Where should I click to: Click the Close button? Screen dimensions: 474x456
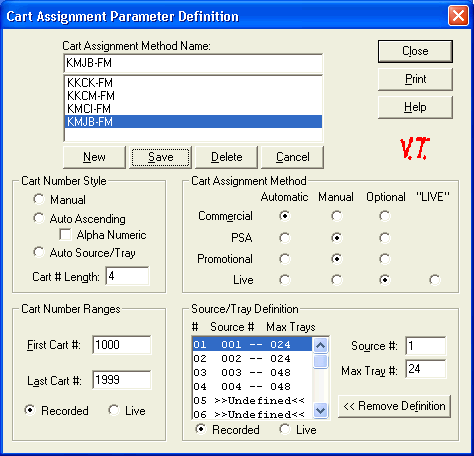click(x=415, y=51)
